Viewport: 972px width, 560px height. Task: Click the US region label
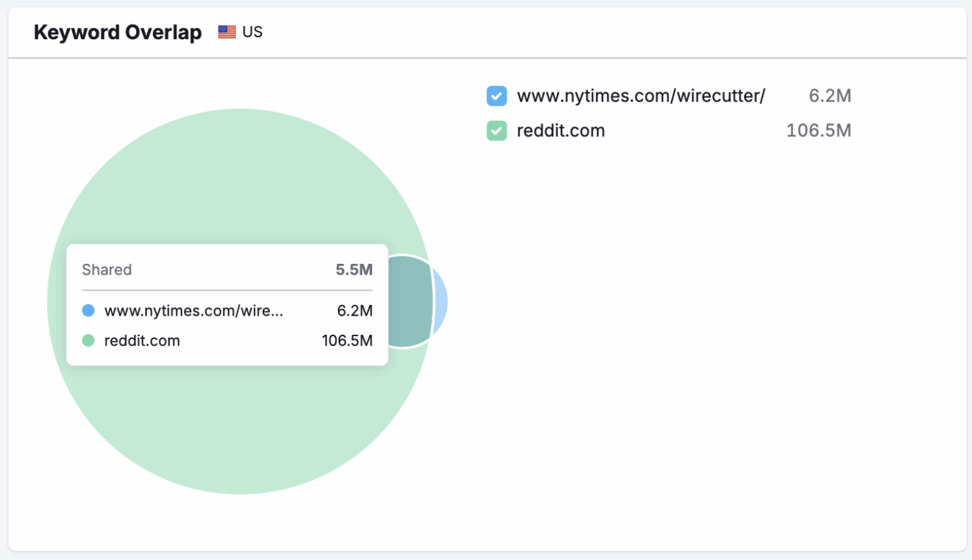252,31
